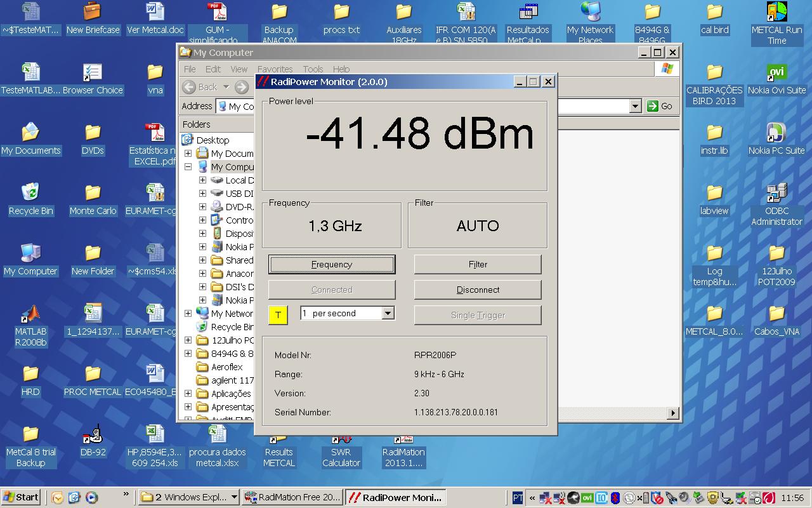The height and width of the screenshot is (508, 812).
Task: Expand the DVD-R drive tree node
Action: (202, 207)
